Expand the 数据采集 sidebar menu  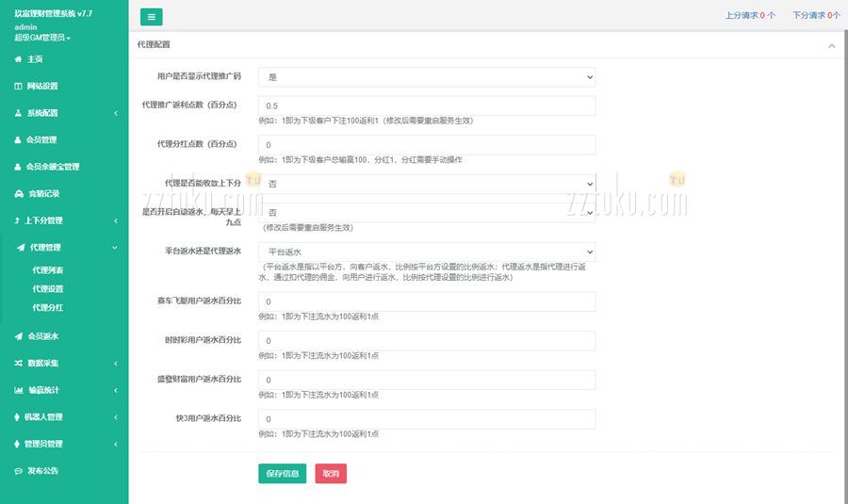tap(42, 363)
